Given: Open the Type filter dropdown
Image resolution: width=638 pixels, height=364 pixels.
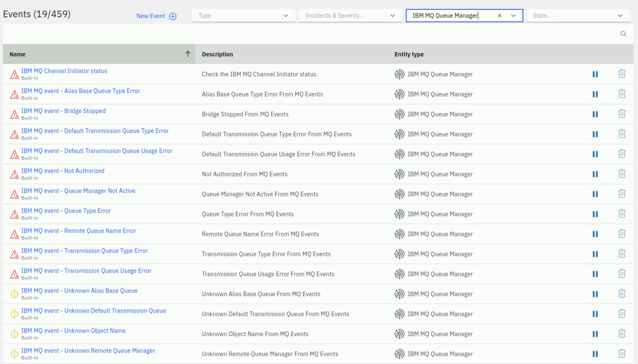Looking at the screenshot, I should click(x=243, y=16).
